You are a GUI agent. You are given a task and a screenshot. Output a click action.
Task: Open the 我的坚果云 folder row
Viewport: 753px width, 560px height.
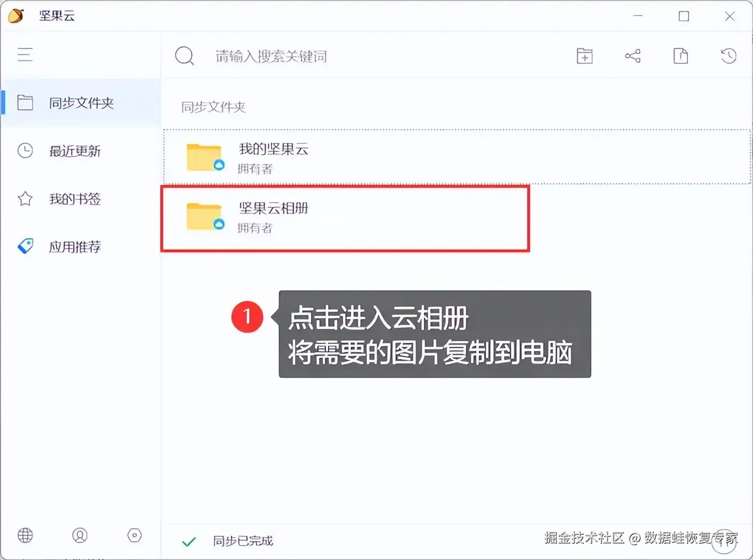(457, 157)
